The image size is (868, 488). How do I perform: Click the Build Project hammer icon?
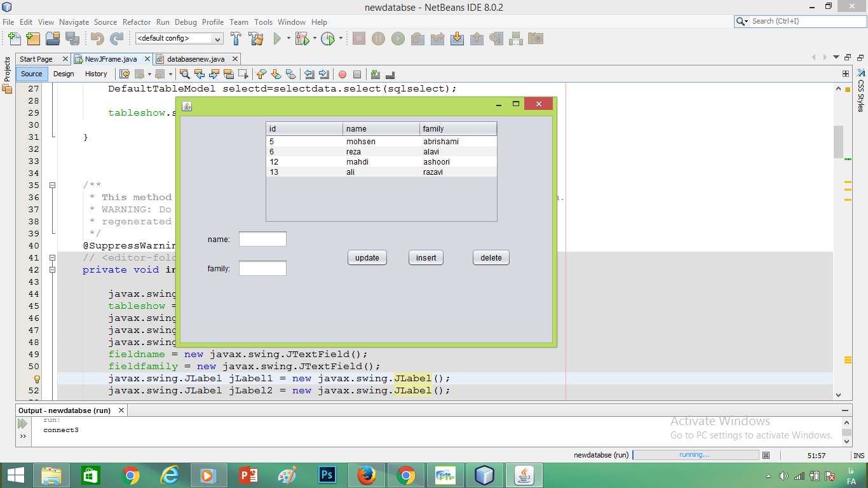point(236,39)
